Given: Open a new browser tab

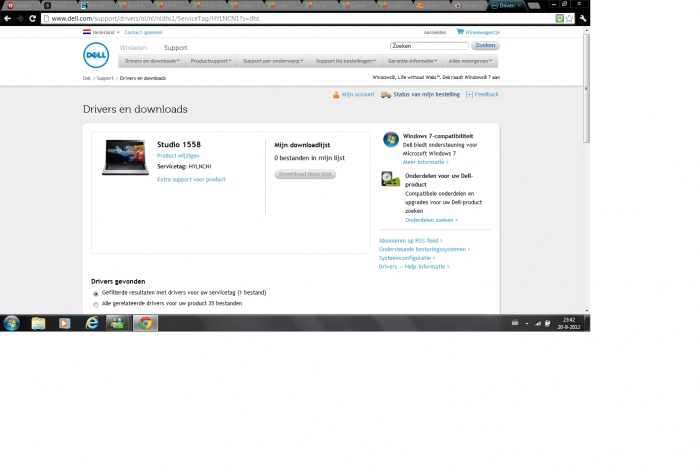Looking at the screenshot, I should tap(534, 6).
